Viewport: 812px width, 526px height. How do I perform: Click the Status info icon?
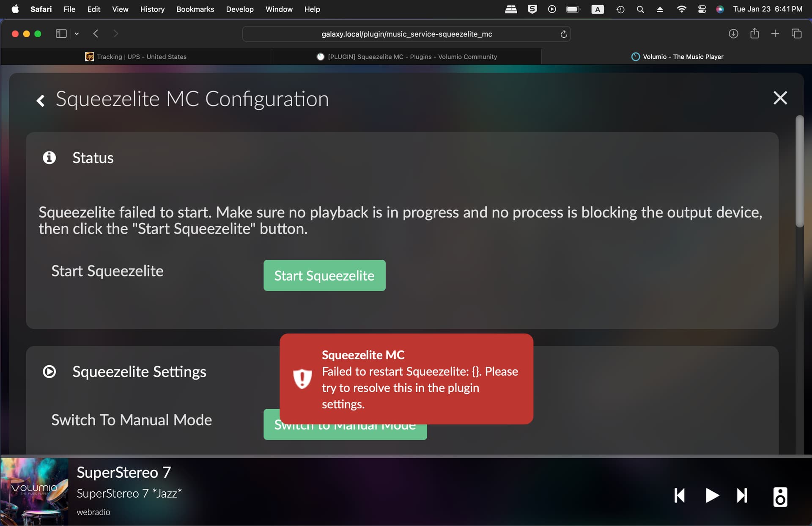[49, 157]
